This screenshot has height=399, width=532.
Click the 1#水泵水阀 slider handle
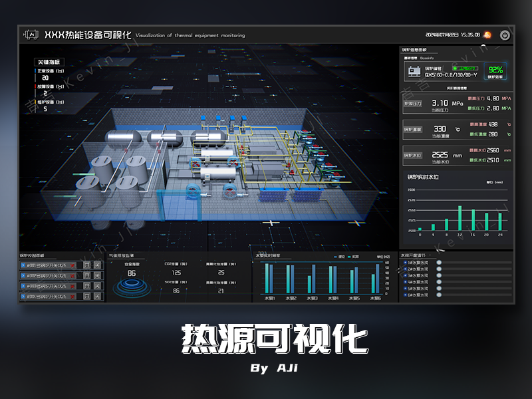coord(440,262)
